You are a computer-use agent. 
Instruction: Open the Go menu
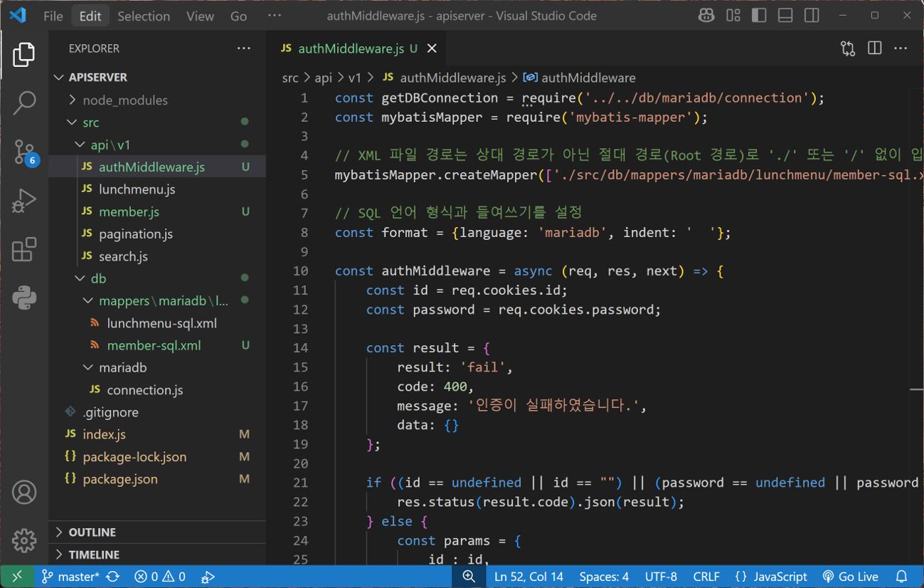pyautogui.click(x=239, y=16)
